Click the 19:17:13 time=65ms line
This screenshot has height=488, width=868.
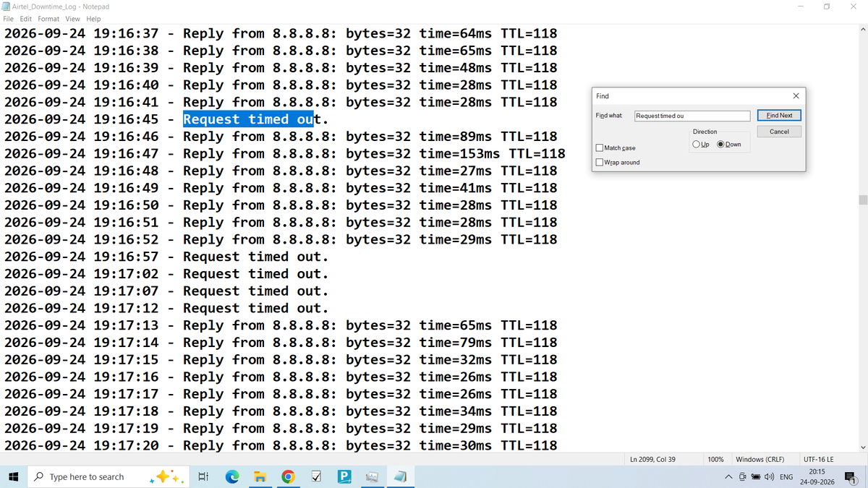tap(281, 325)
